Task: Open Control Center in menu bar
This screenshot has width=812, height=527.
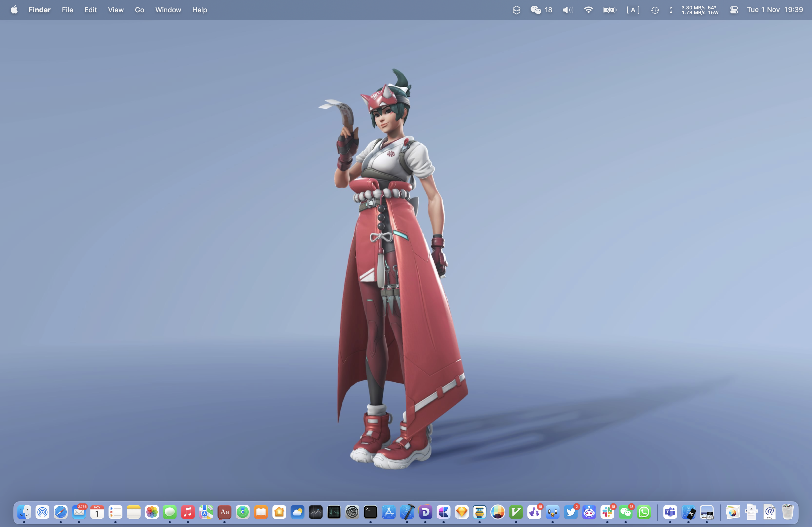Action: (x=734, y=10)
